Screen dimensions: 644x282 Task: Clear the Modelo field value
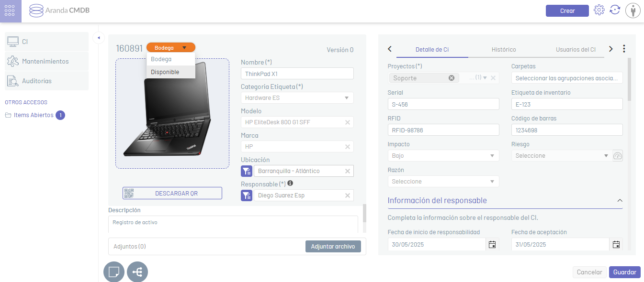click(x=347, y=122)
